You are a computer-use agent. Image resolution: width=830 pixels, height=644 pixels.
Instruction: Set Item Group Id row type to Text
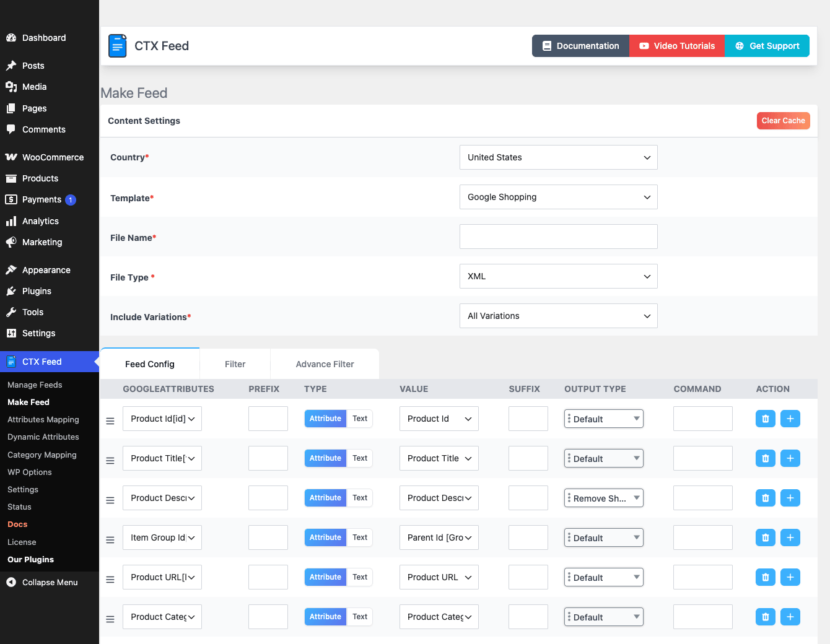pos(360,537)
